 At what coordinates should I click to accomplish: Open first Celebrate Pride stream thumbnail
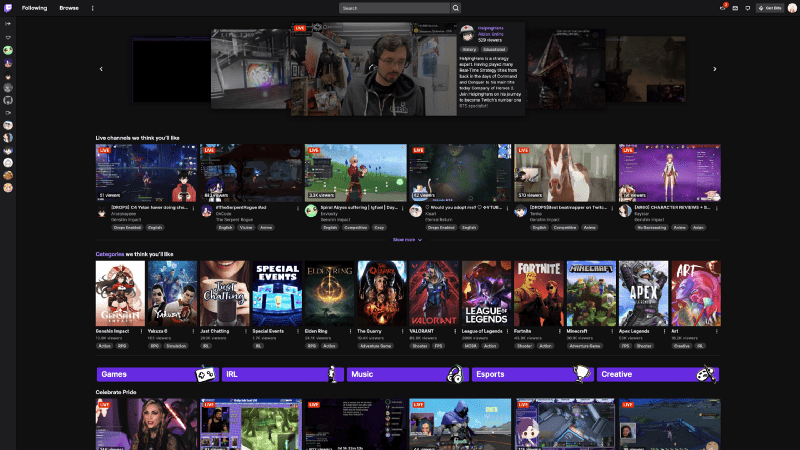tap(146, 424)
